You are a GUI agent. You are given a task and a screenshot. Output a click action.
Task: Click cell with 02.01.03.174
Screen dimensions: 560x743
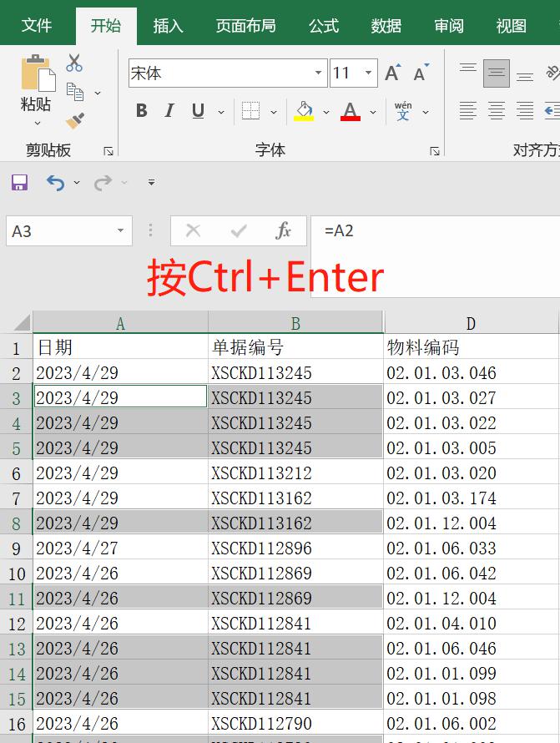coord(471,498)
